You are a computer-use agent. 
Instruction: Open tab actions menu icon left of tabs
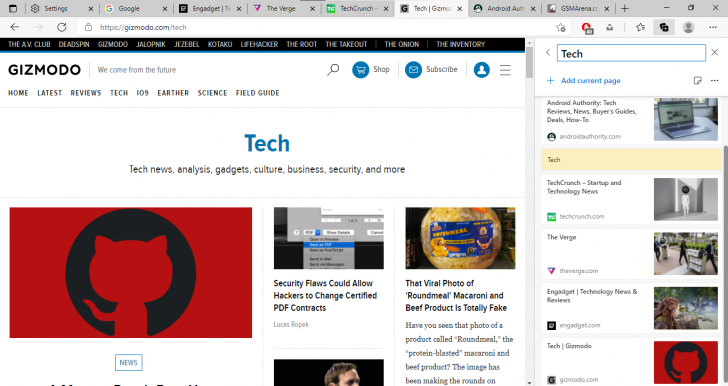coord(13,8)
